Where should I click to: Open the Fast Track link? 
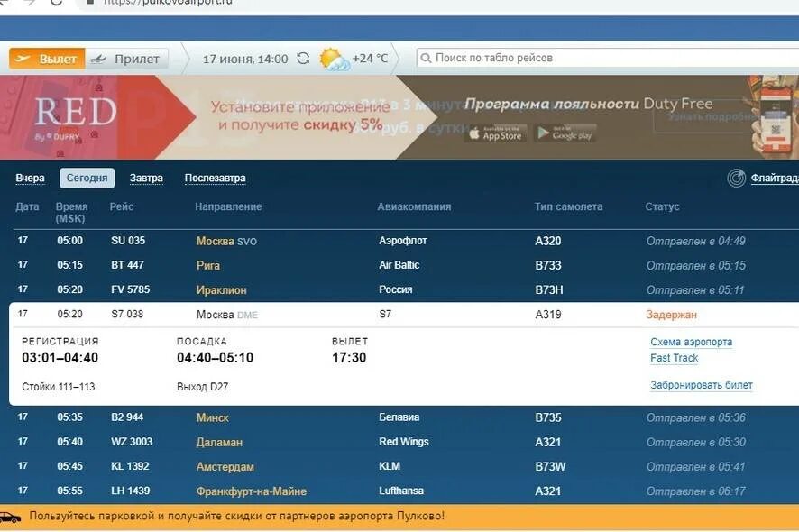[675, 358]
